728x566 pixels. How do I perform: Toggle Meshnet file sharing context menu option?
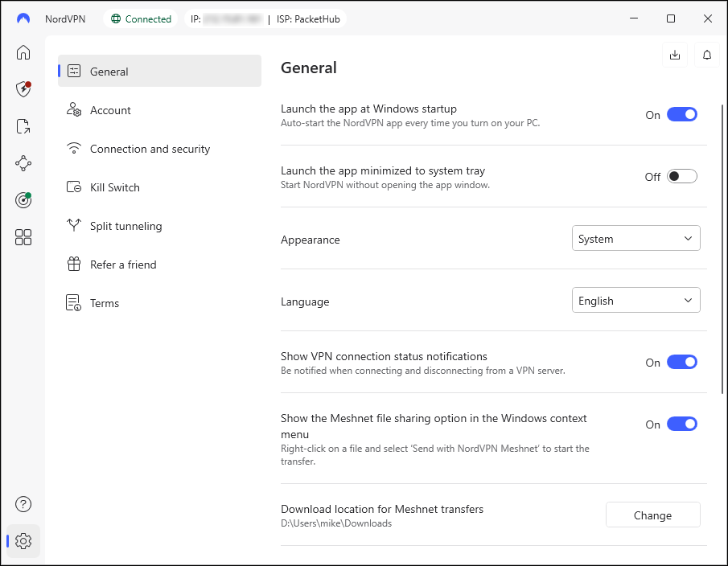(681, 424)
